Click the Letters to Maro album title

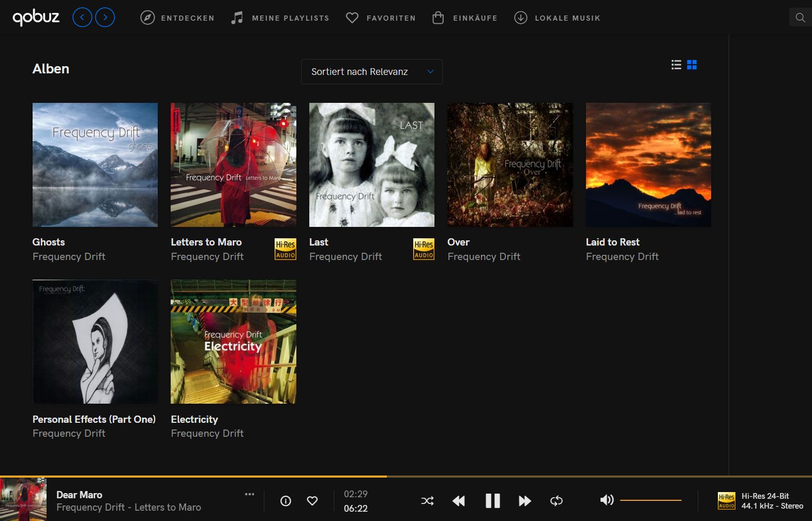(206, 242)
